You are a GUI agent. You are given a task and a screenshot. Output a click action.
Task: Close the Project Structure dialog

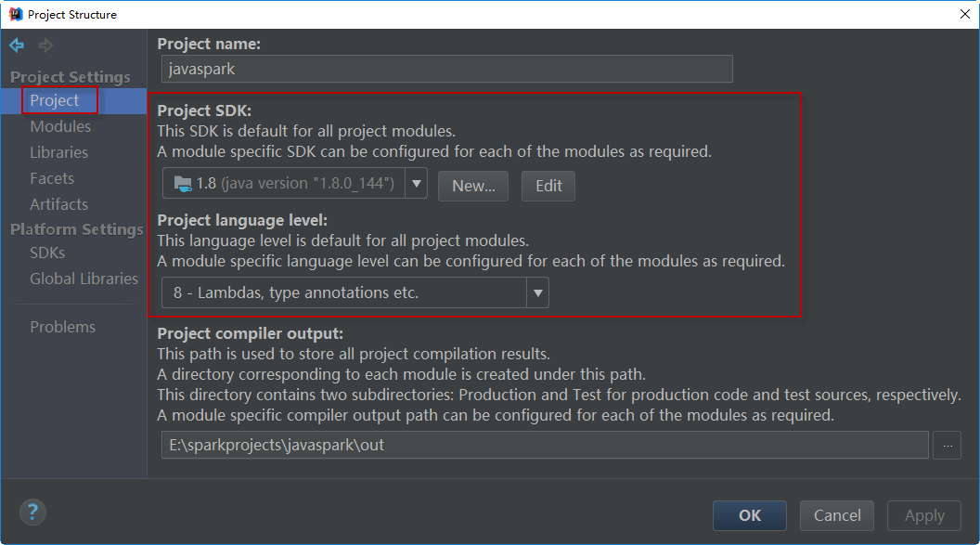pos(963,14)
